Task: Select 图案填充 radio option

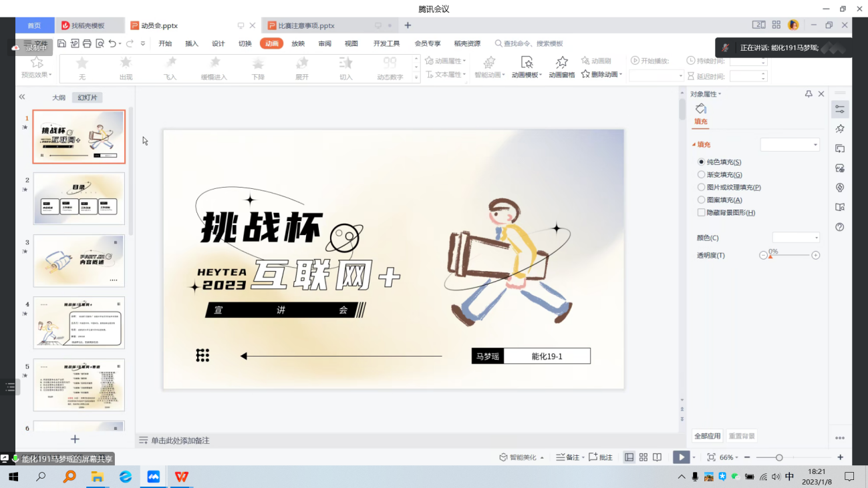Action: pyautogui.click(x=701, y=200)
